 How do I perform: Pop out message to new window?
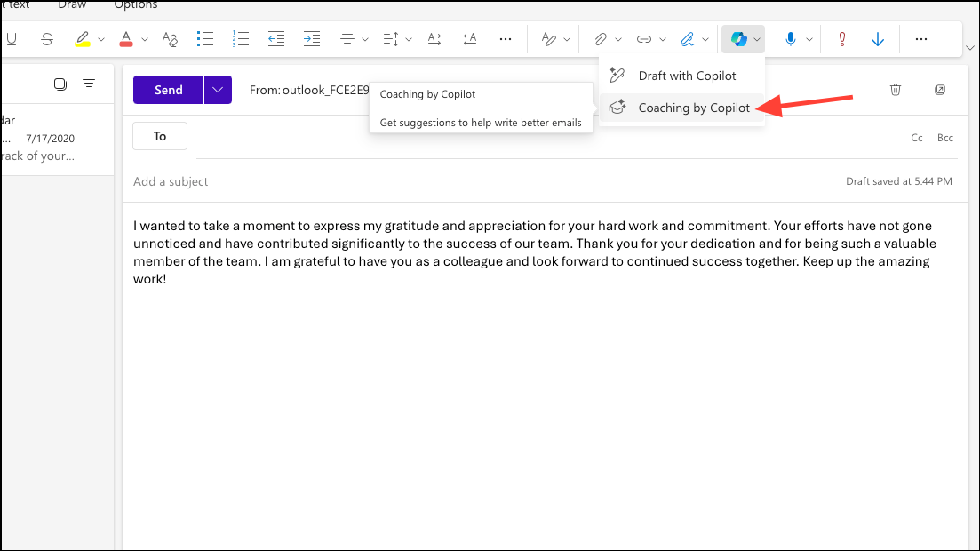click(940, 90)
